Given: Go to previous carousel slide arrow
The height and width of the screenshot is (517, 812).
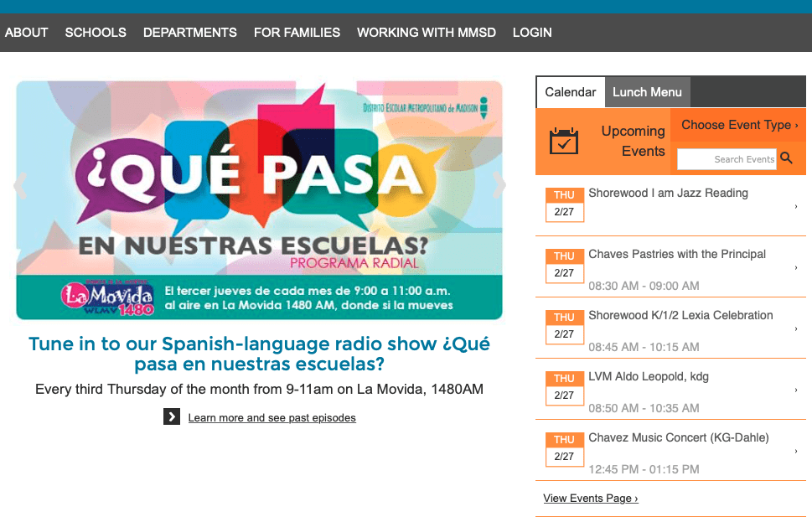Looking at the screenshot, I should [x=20, y=185].
